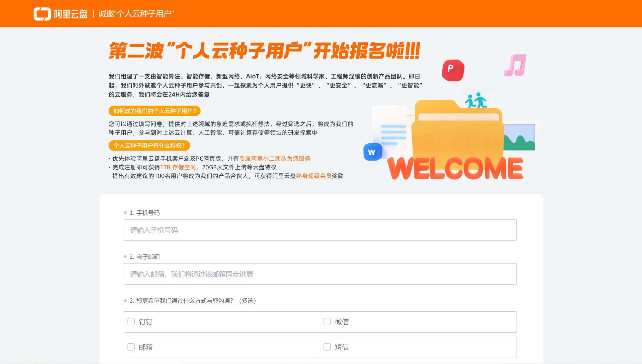The height and width of the screenshot is (364, 642).
Task: Click the 阿里云盘 brand name in header
Action: (x=71, y=14)
